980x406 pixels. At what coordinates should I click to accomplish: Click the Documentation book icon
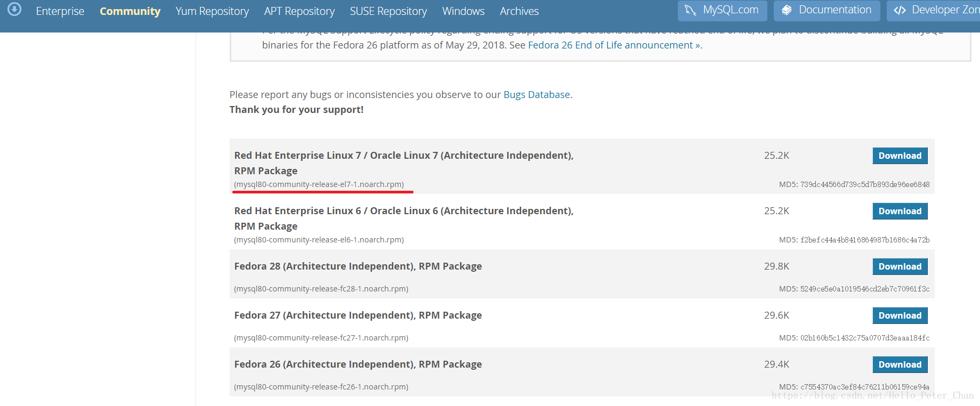click(x=787, y=10)
